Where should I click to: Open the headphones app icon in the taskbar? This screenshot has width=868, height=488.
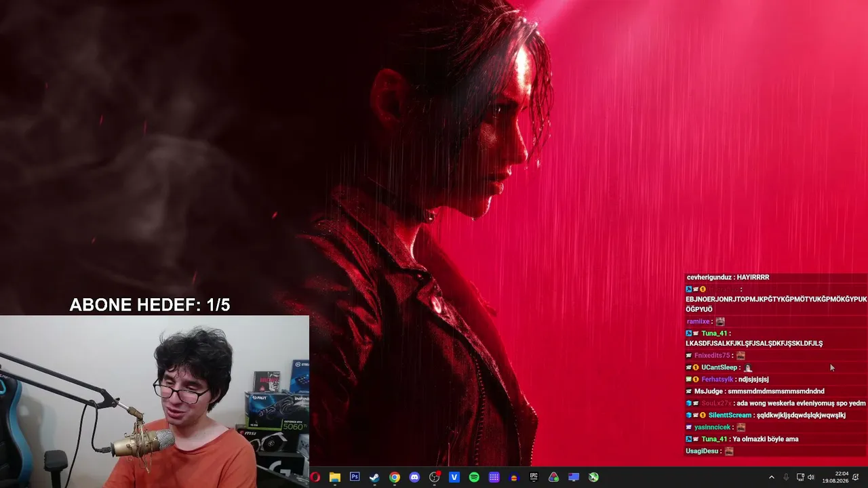[x=514, y=477]
